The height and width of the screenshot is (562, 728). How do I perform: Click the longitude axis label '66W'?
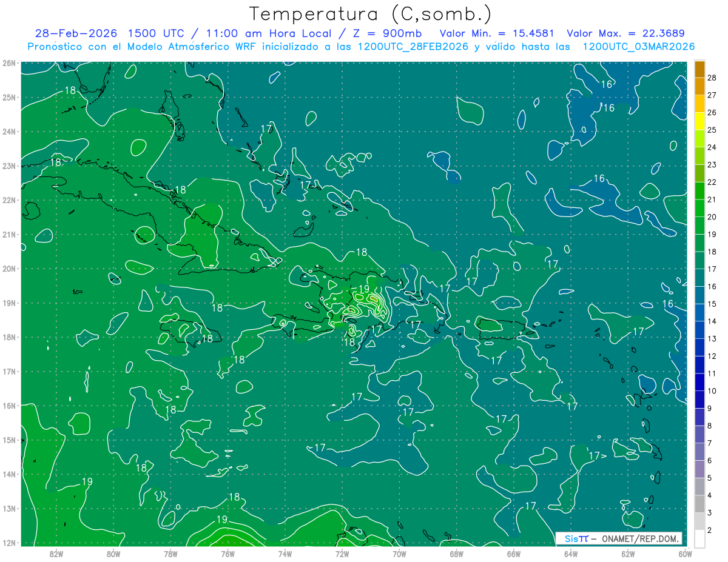point(514,553)
